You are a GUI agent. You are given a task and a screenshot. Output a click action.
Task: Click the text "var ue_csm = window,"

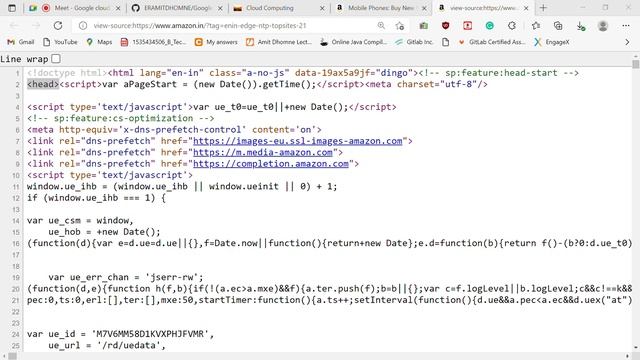[x=80, y=220]
